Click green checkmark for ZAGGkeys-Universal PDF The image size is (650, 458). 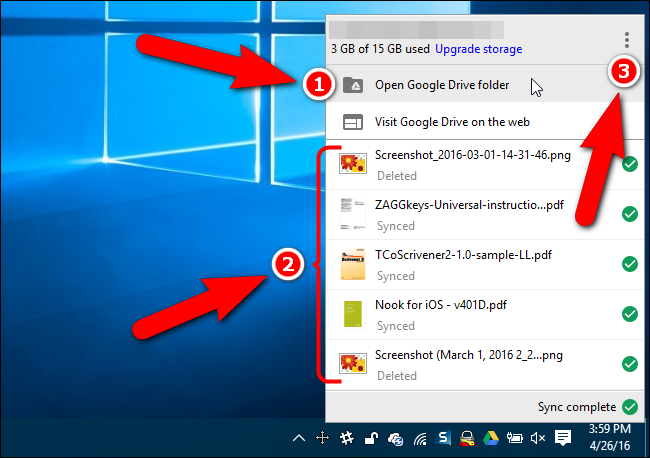coord(630,214)
